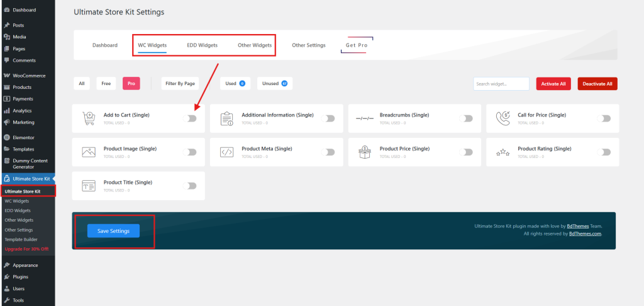Viewport: 644px width, 306px height.
Task: Click the Products box icon
Action: 6,87
